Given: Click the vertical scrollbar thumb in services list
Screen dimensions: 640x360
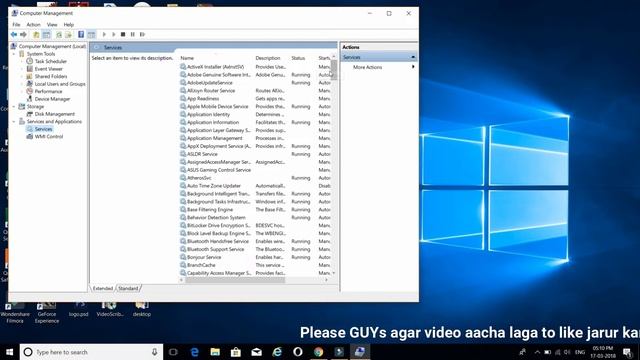Looking at the screenshot, I should click(x=334, y=70).
